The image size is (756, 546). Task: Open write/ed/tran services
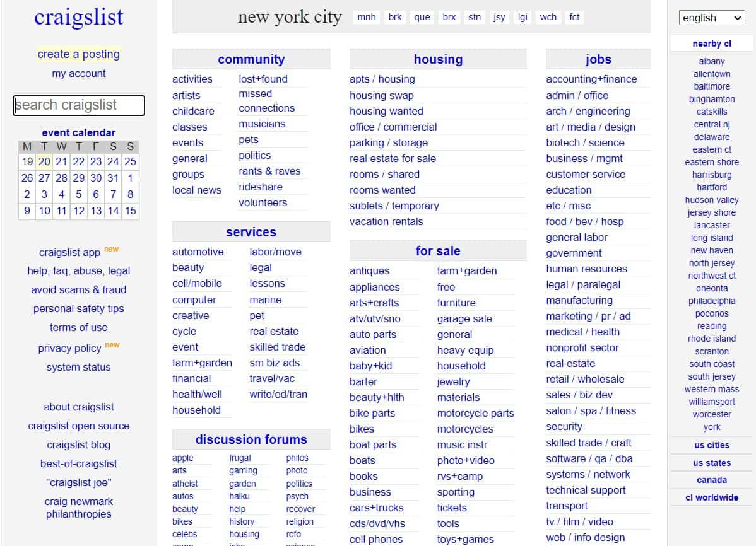[x=278, y=394]
